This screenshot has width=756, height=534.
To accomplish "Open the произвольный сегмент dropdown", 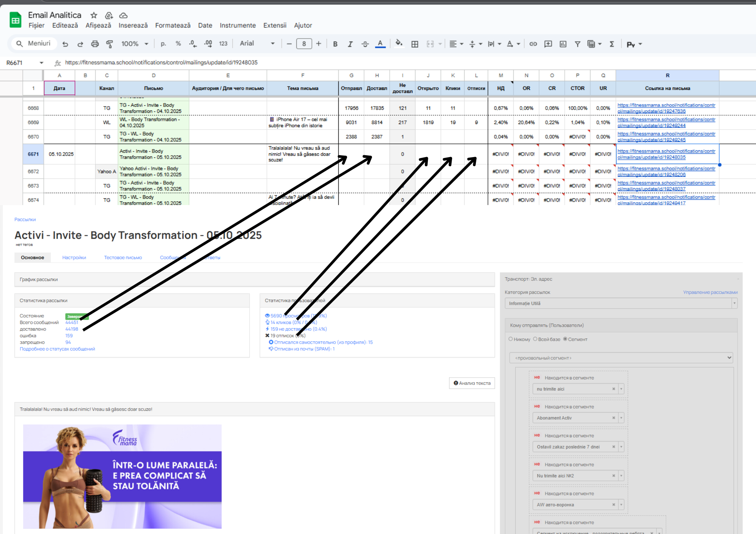I will pyautogui.click(x=621, y=358).
